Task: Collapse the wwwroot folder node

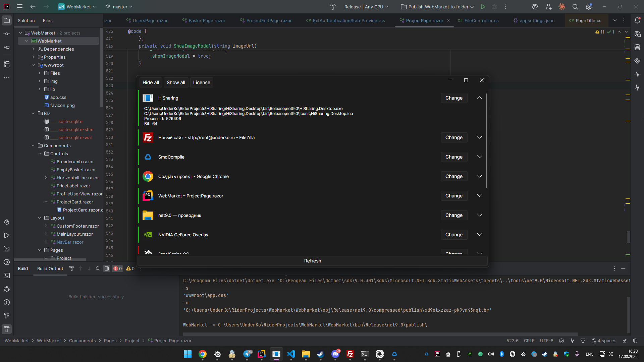Action: 33,65
